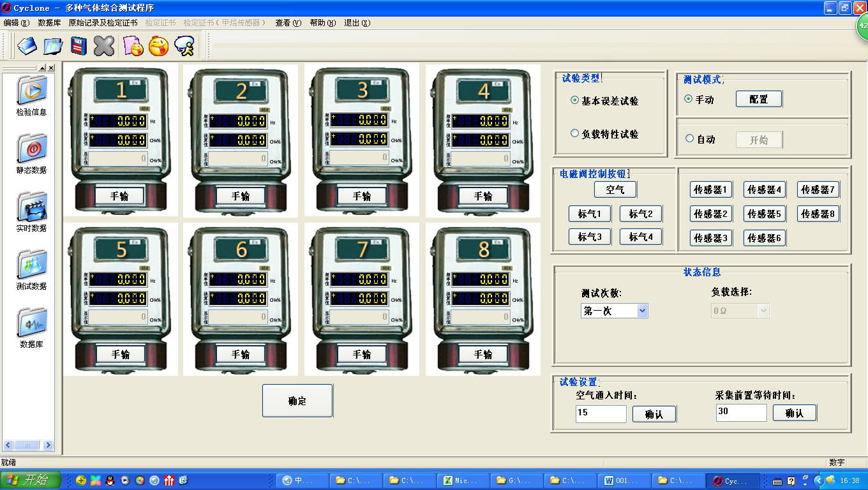
Task: Open the 静态数据 sidebar folder
Action: (31, 149)
